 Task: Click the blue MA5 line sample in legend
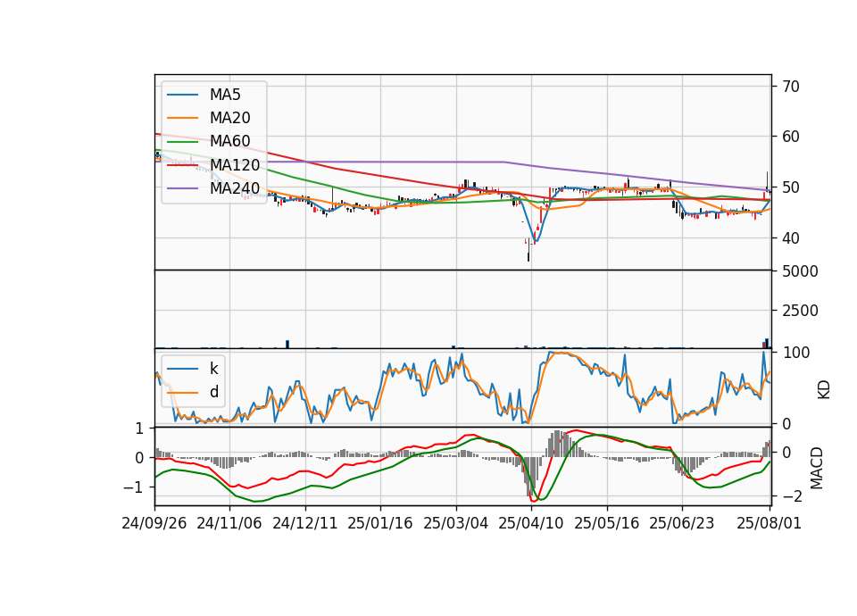[x=183, y=96]
